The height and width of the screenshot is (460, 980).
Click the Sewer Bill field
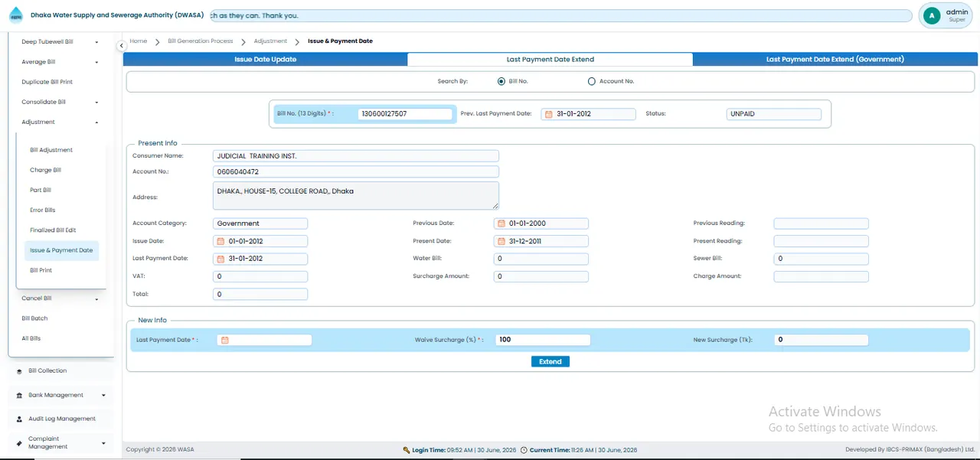tap(821, 259)
